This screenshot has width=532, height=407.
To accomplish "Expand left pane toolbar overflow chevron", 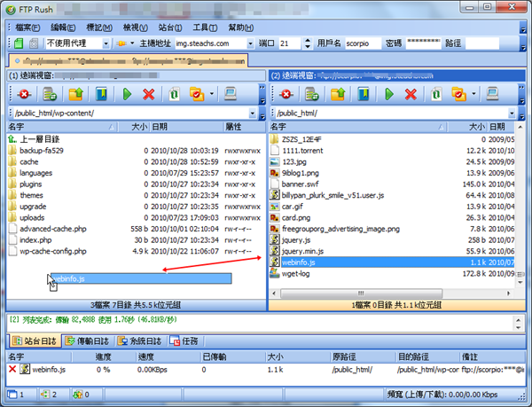I will (x=262, y=94).
